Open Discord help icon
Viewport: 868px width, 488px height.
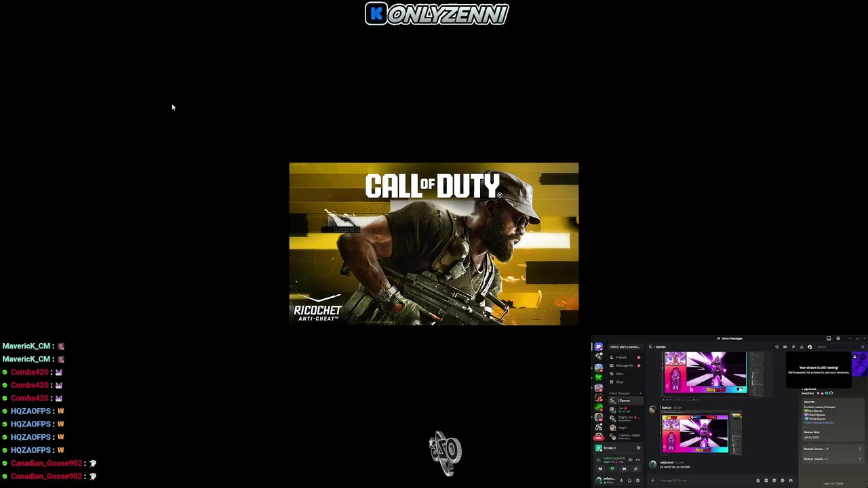pyautogui.click(x=838, y=338)
